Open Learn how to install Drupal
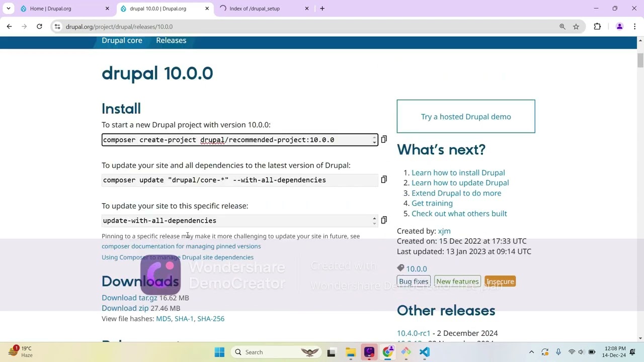The width and height of the screenshot is (644, 362). (458, 172)
